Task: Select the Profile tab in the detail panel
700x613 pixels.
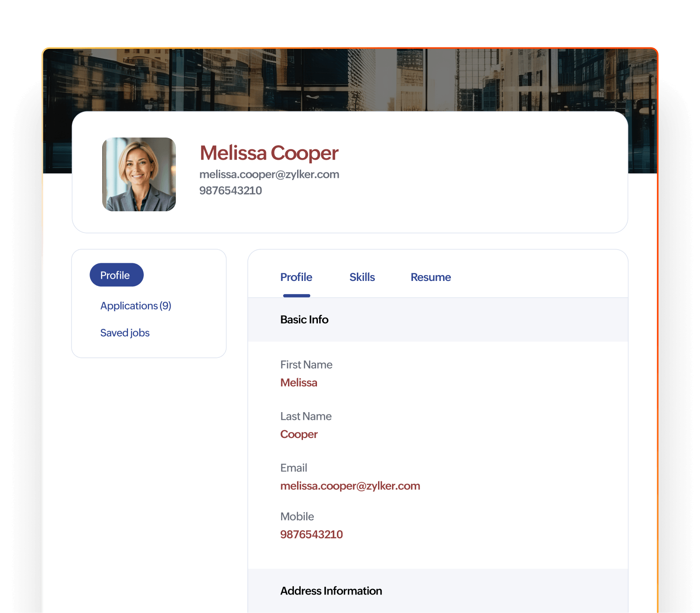Action: tap(296, 277)
